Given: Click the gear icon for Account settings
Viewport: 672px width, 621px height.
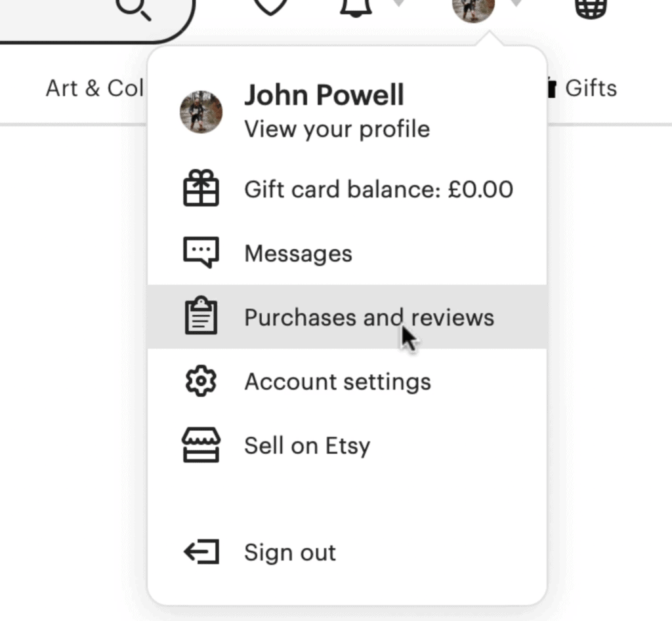Looking at the screenshot, I should [x=201, y=381].
